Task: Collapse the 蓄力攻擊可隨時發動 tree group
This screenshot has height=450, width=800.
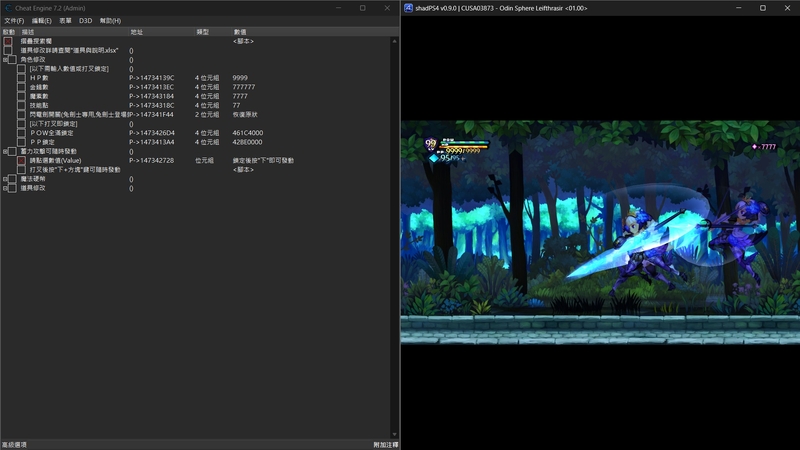Action: pyautogui.click(x=5, y=152)
